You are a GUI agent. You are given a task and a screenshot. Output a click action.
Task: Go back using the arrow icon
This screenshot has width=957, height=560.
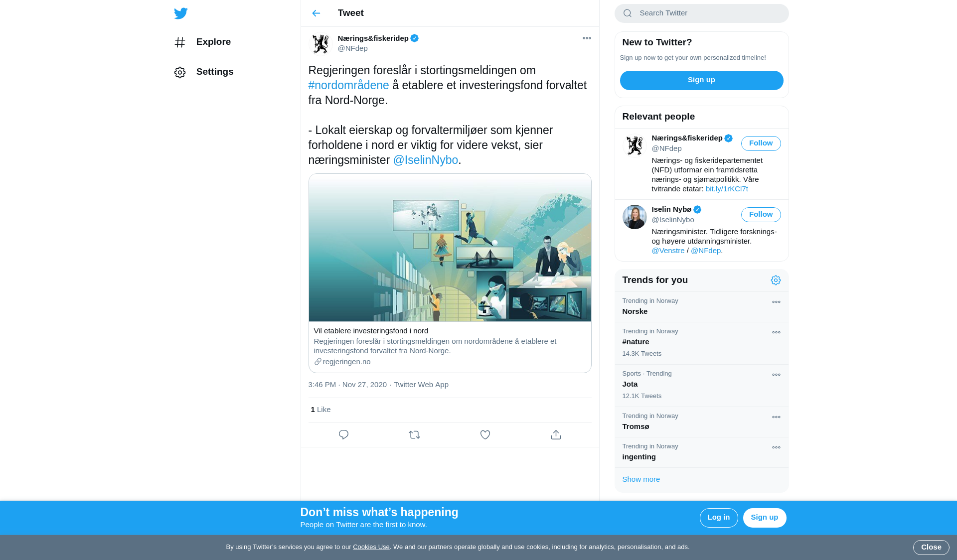click(316, 13)
